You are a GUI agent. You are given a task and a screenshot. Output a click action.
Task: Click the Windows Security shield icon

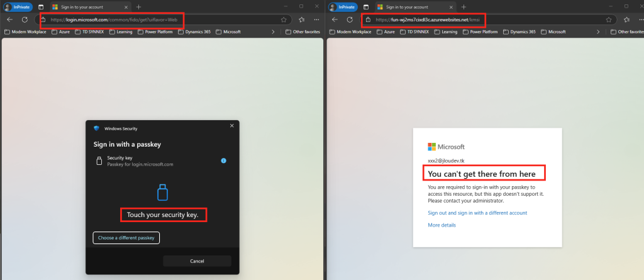click(97, 128)
